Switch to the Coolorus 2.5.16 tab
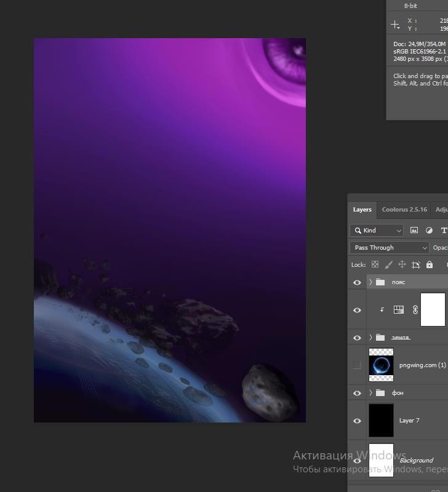The height and width of the screenshot is (492, 448). pos(404,210)
